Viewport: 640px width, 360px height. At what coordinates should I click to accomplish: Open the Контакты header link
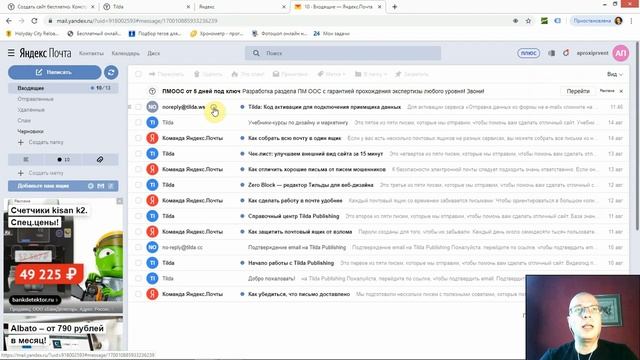coord(91,53)
